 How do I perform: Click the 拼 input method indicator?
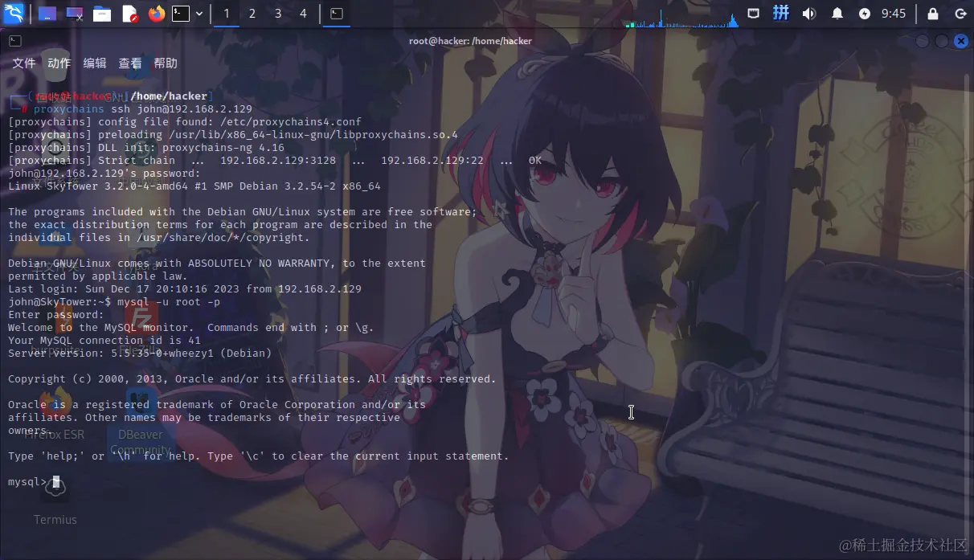pos(780,14)
